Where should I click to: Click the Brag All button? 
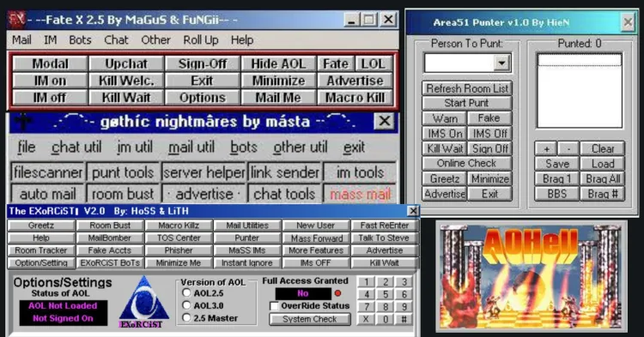[x=603, y=178]
